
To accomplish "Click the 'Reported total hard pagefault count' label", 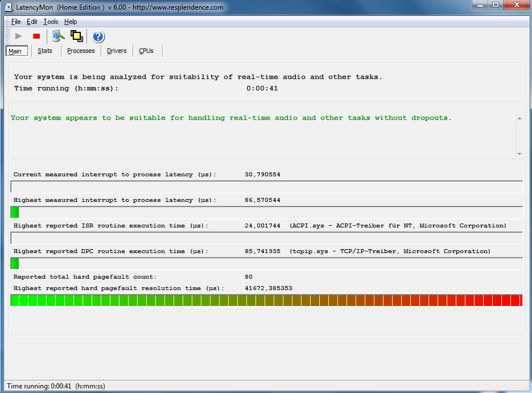I will click(x=85, y=277).
